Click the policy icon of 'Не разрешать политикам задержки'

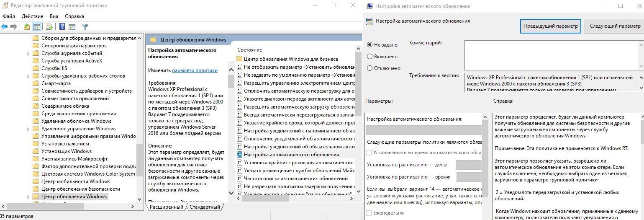point(239,186)
